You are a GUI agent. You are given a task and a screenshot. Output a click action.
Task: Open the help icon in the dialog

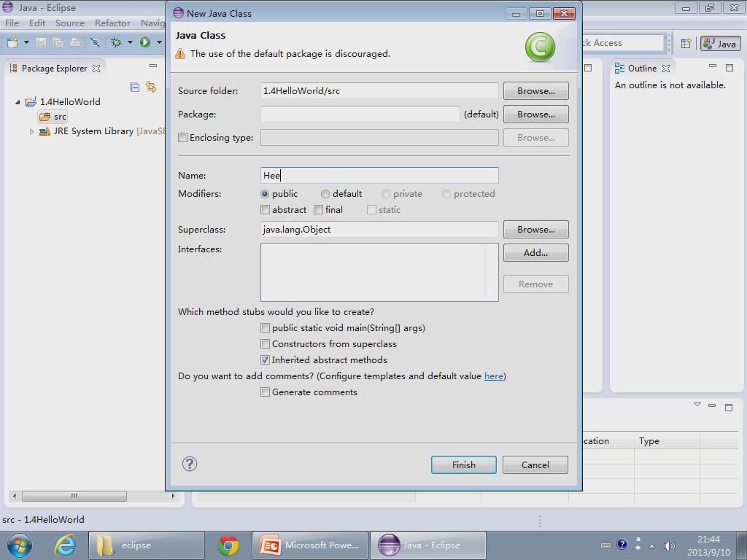pos(190,464)
